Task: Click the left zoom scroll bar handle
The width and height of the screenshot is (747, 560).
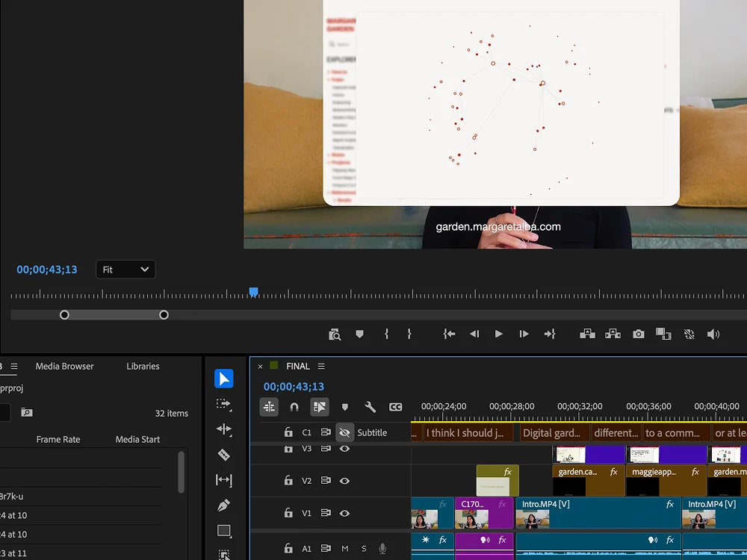Action: (64, 315)
